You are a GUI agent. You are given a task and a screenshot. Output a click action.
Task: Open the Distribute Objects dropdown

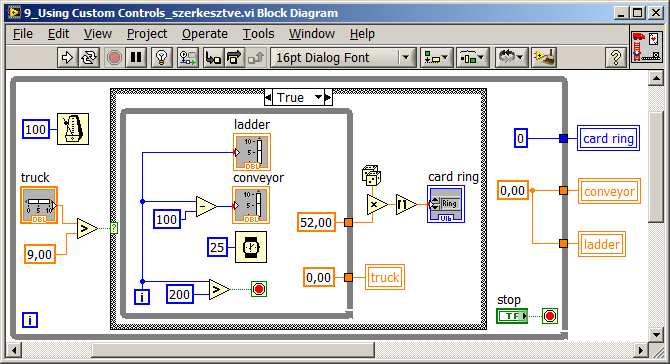click(472, 57)
